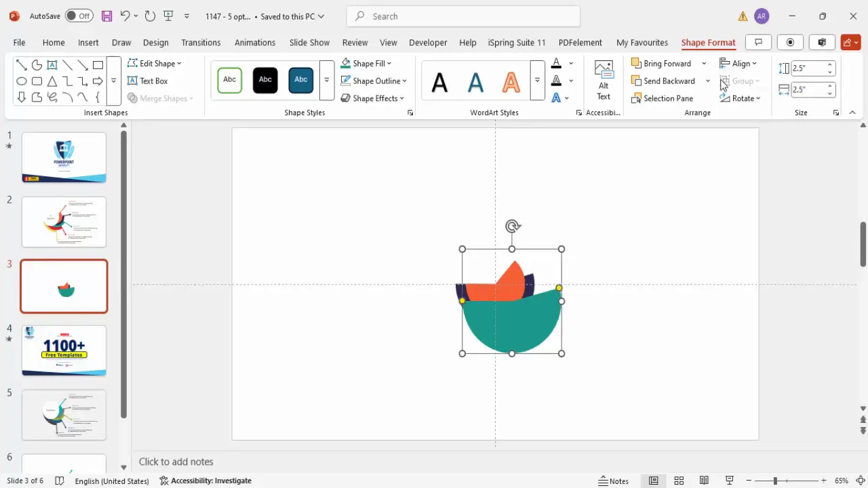Click the Present in Teams icon
The height and width of the screenshot is (488, 868).
822,42
